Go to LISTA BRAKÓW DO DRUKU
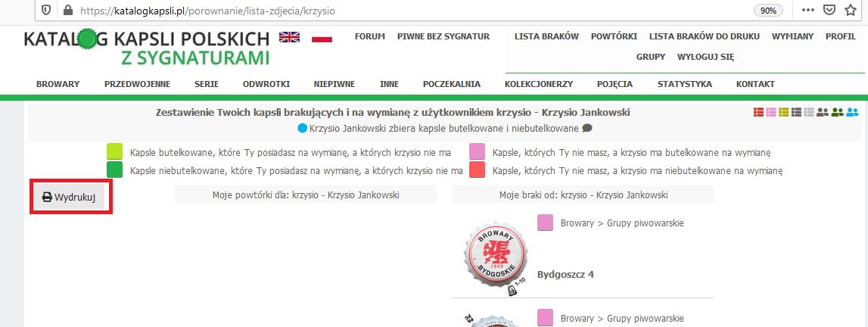Viewport: 868px width, 327px height. [704, 36]
